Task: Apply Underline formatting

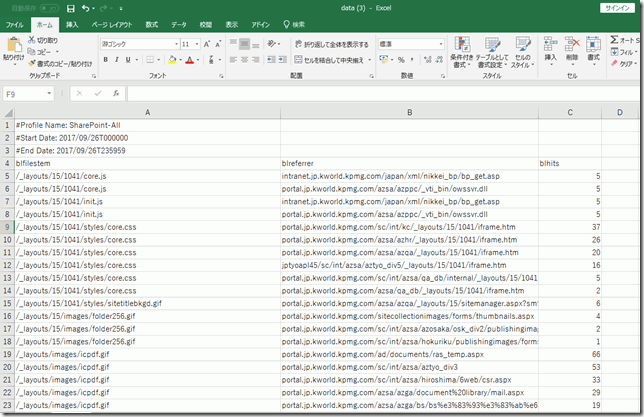Action: pos(128,60)
